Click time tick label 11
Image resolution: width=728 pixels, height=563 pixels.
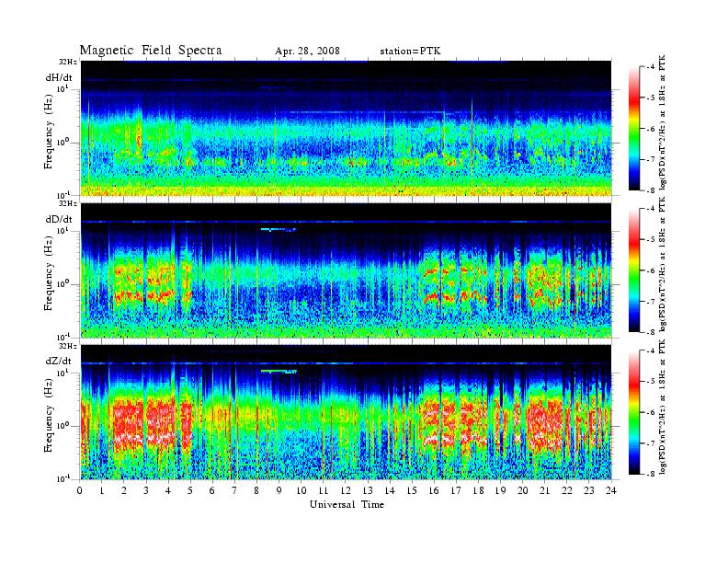324,491
